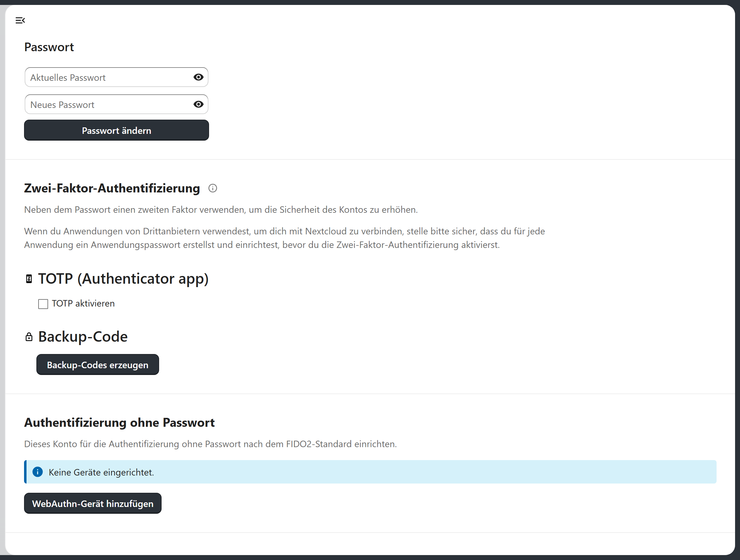Click the Zwei-Faktor-Authentifizierung heading

[x=112, y=188]
